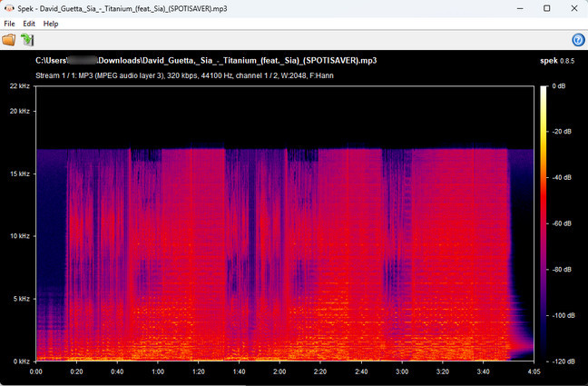Open a file with the folder icon

point(9,40)
